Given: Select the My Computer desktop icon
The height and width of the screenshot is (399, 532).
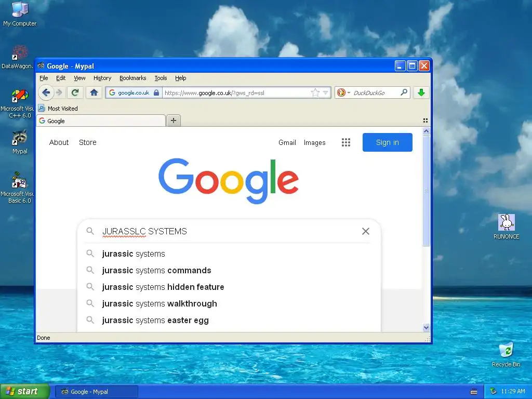Looking at the screenshot, I should click(20, 14).
